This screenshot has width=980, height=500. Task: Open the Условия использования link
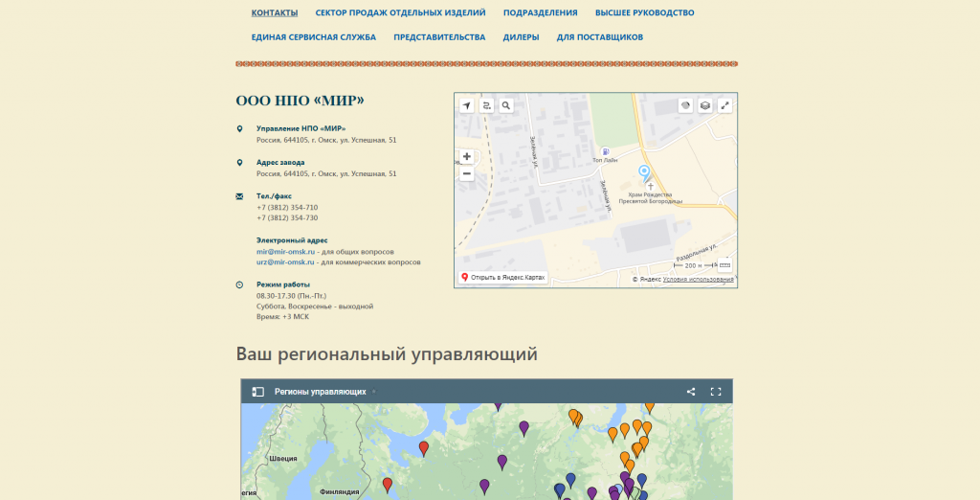[x=699, y=279]
